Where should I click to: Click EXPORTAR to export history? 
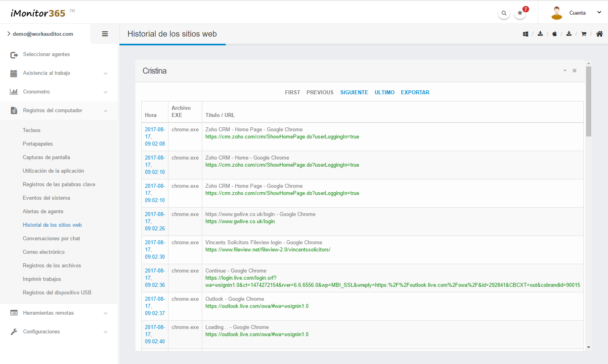tap(415, 92)
